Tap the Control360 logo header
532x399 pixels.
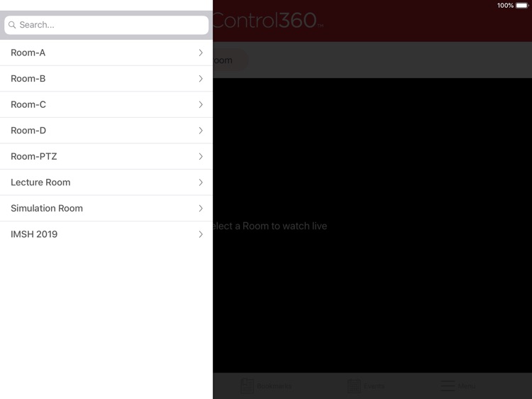click(x=268, y=21)
